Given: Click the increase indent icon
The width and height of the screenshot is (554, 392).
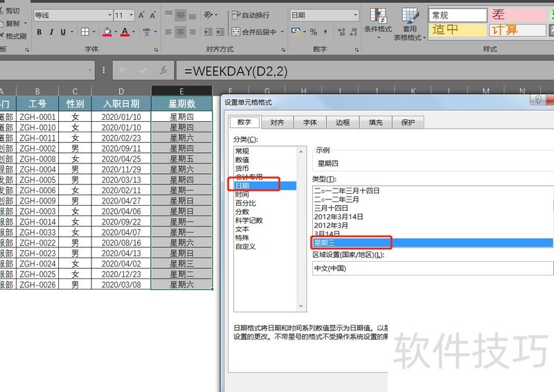Looking at the screenshot, I should pos(220,32).
